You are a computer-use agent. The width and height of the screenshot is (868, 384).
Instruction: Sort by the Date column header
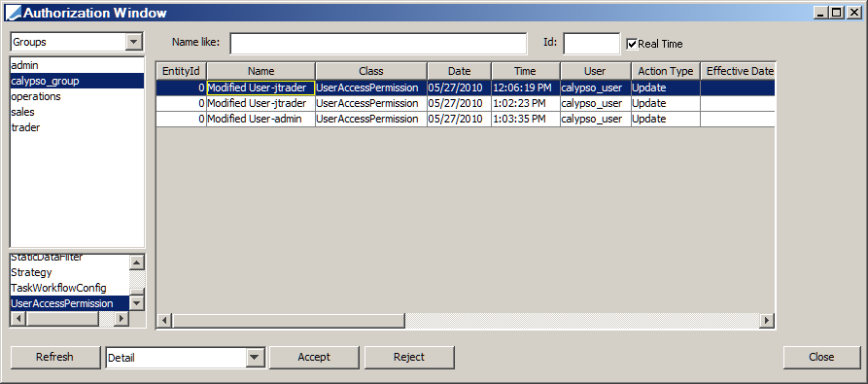point(459,71)
